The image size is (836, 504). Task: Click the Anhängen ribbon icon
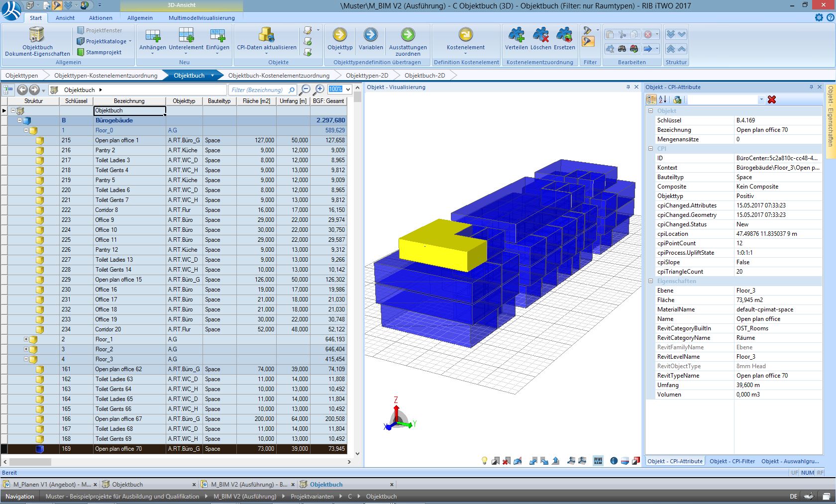152,36
